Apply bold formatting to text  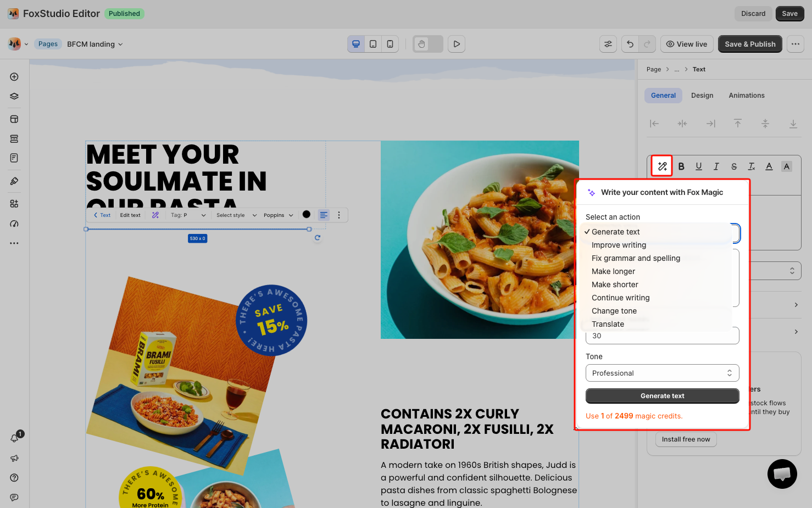tap(681, 166)
